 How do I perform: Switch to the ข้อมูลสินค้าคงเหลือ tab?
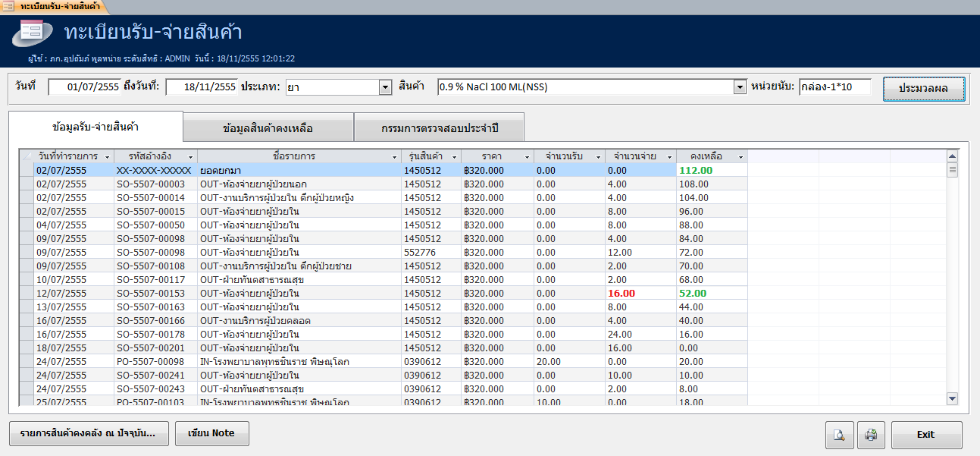[268, 126]
